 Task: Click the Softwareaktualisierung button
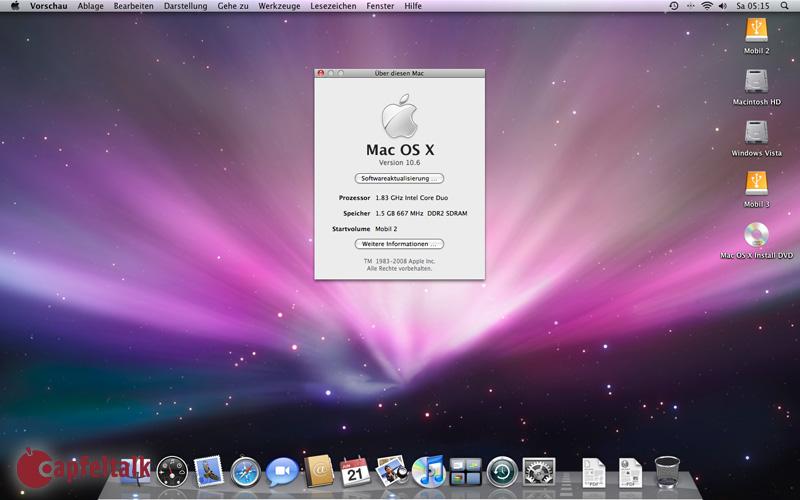(399, 178)
